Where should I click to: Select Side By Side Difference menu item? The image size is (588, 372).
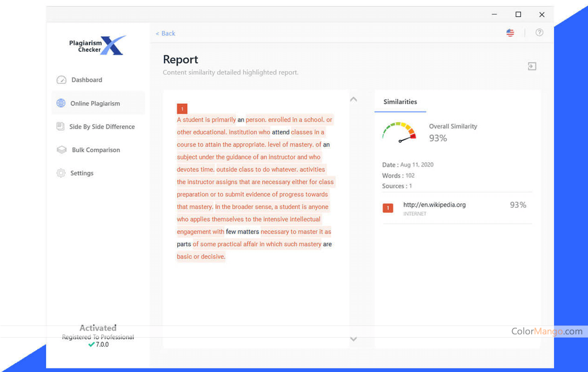(102, 126)
